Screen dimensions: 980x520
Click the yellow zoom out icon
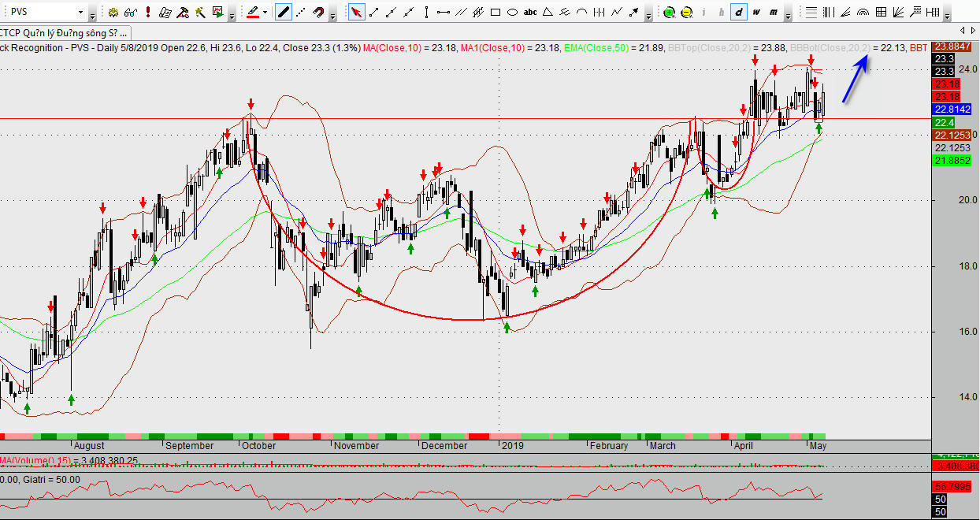tap(686, 12)
